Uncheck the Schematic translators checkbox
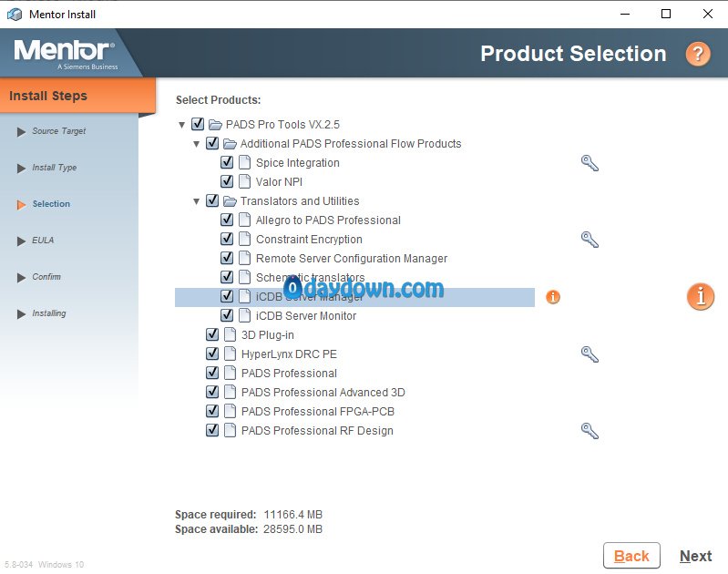 click(227, 277)
